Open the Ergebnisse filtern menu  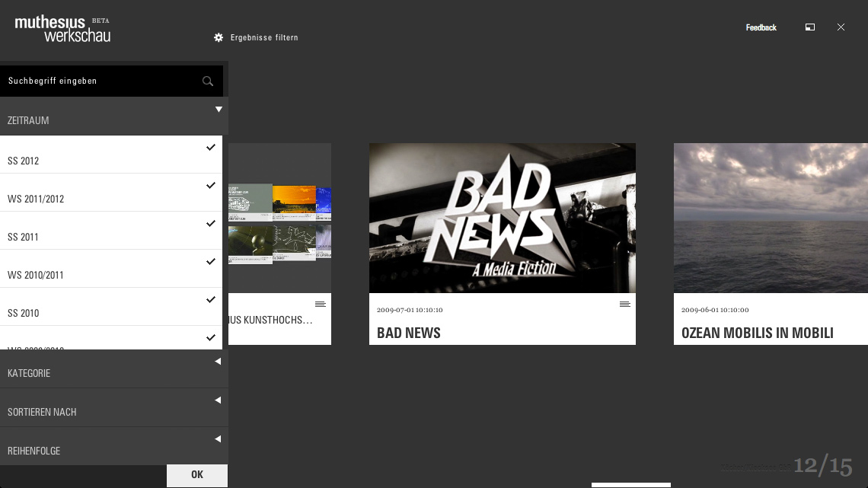point(264,37)
